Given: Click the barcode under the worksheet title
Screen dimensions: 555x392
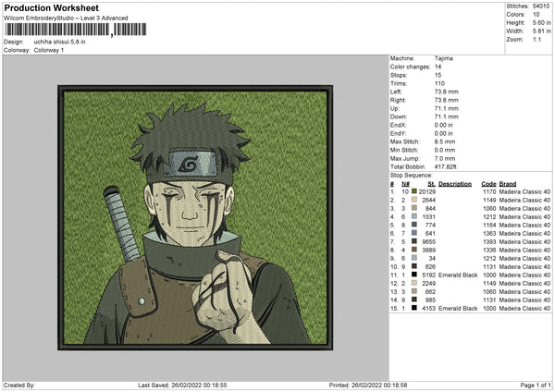Looking at the screenshot, I should pyautogui.click(x=76, y=30).
